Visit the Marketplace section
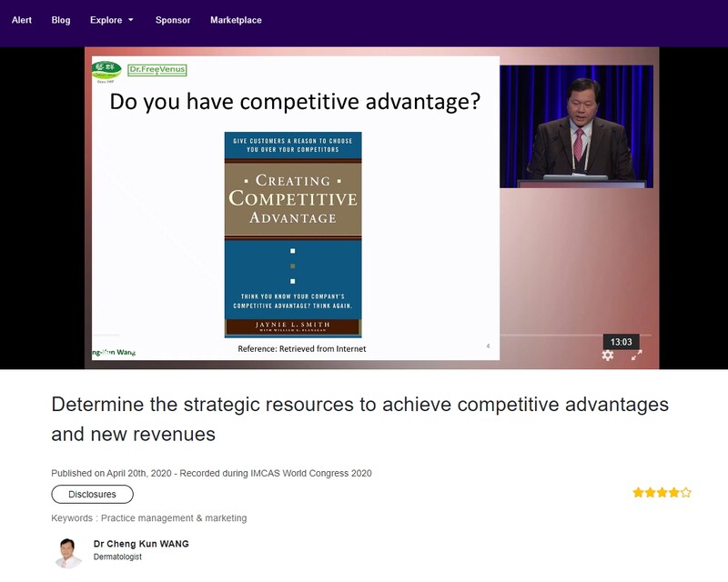The height and width of the screenshot is (582, 728). pos(236,20)
